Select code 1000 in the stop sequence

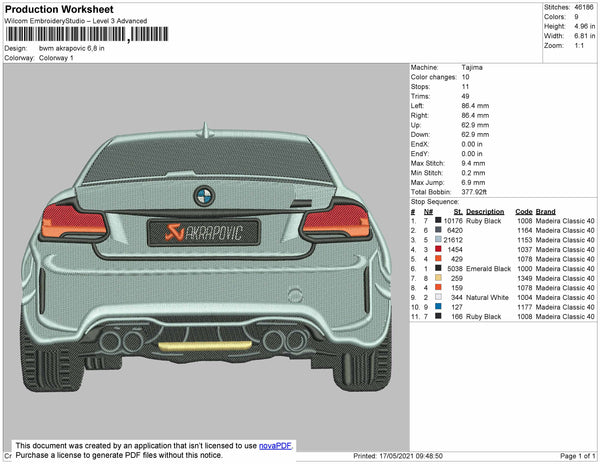click(x=525, y=269)
